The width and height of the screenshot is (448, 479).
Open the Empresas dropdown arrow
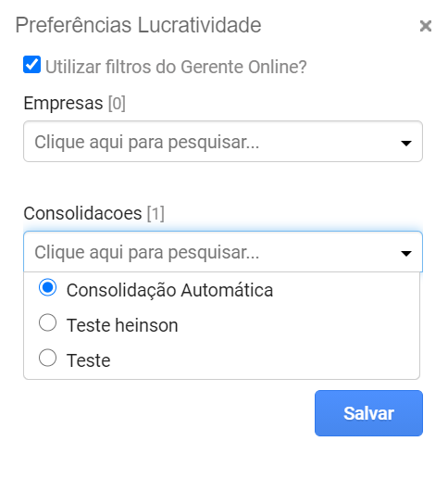pyautogui.click(x=406, y=143)
